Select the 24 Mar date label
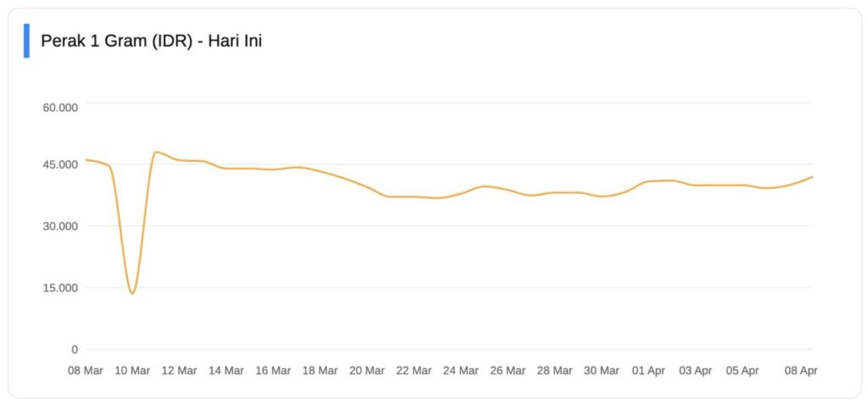This screenshot has width=868, height=409. tap(460, 371)
